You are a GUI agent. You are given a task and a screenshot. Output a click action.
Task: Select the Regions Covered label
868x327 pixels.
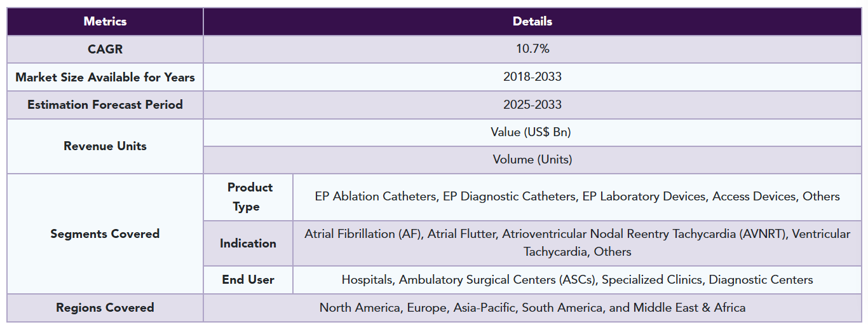(105, 308)
